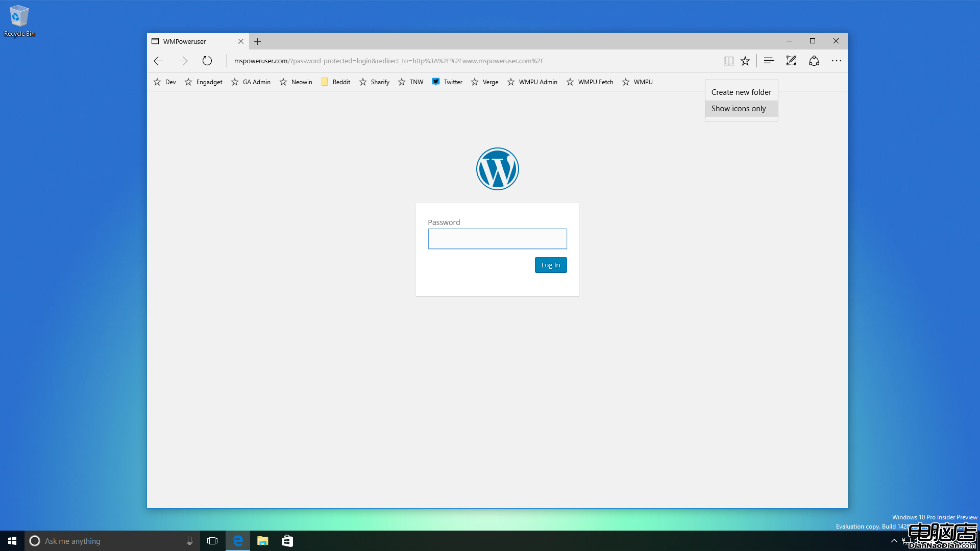The width and height of the screenshot is (980, 551).
Task: Click the Cortana search box
Action: (x=112, y=541)
